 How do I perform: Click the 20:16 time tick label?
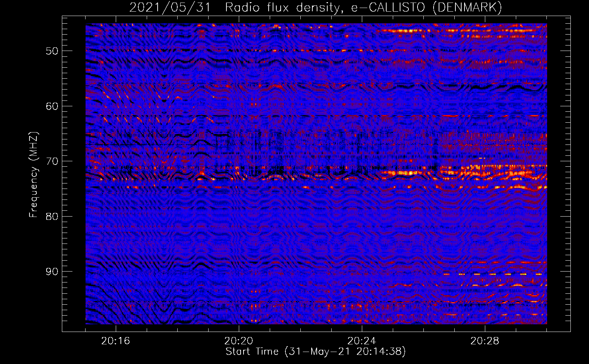[116, 341]
